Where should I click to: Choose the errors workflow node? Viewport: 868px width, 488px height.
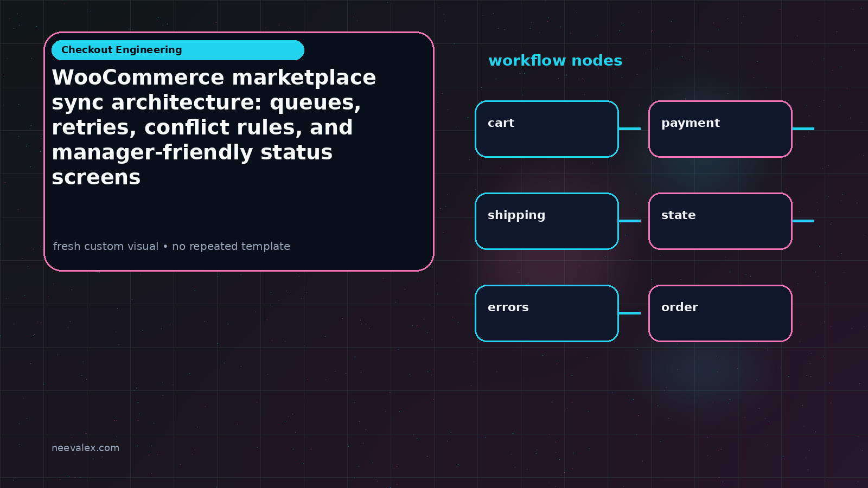[547, 313]
